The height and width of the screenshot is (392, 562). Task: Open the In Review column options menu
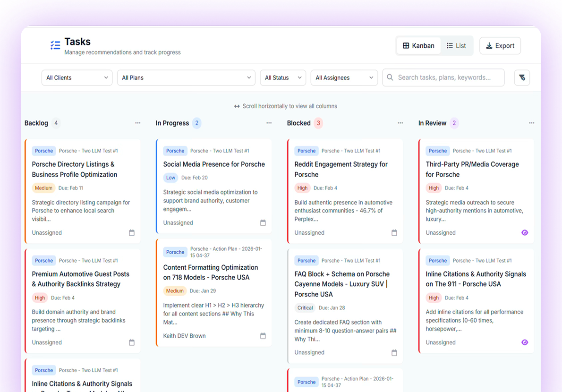pyautogui.click(x=531, y=123)
